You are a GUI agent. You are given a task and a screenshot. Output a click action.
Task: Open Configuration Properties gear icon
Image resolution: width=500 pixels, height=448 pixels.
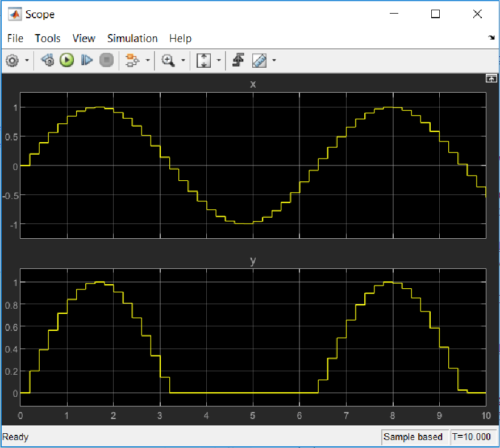click(x=12, y=60)
